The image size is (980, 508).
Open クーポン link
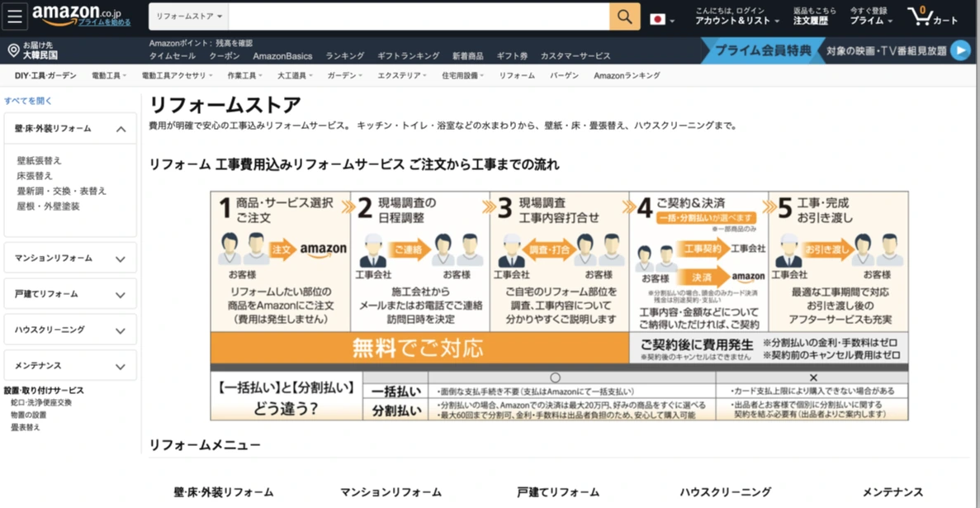(x=225, y=55)
